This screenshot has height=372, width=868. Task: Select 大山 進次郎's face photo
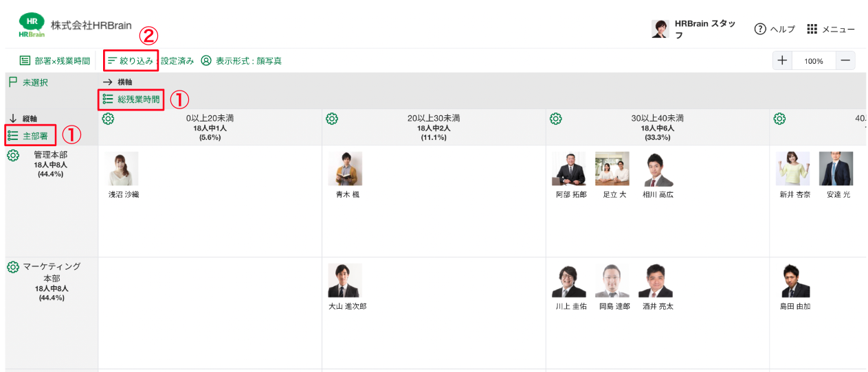tap(345, 280)
